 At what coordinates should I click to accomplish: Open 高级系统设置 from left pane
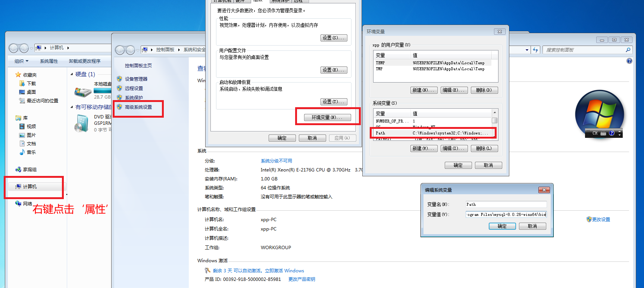point(138,107)
